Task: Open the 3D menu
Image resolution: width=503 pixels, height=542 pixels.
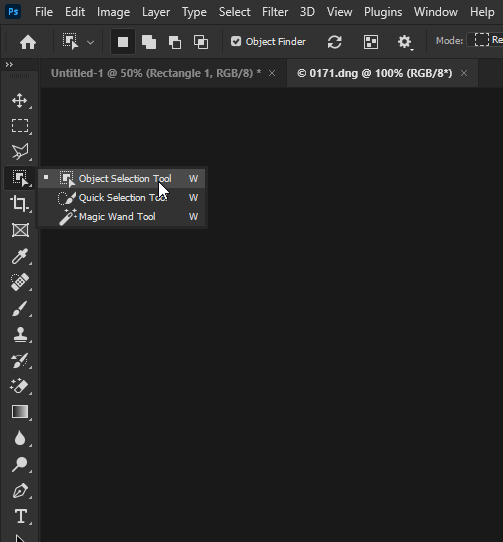Action: [x=307, y=12]
